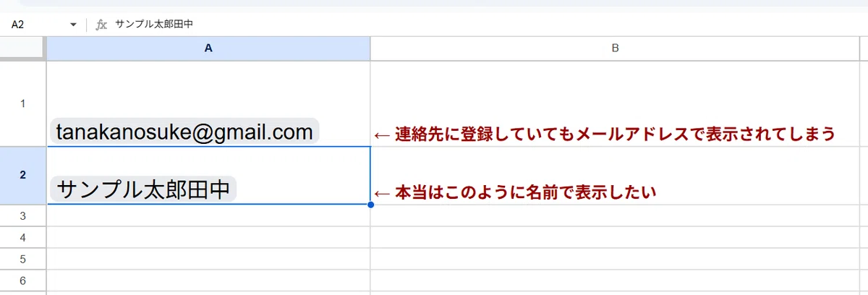Select column A header
Screen dimensions: 868x295
pos(208,48)
